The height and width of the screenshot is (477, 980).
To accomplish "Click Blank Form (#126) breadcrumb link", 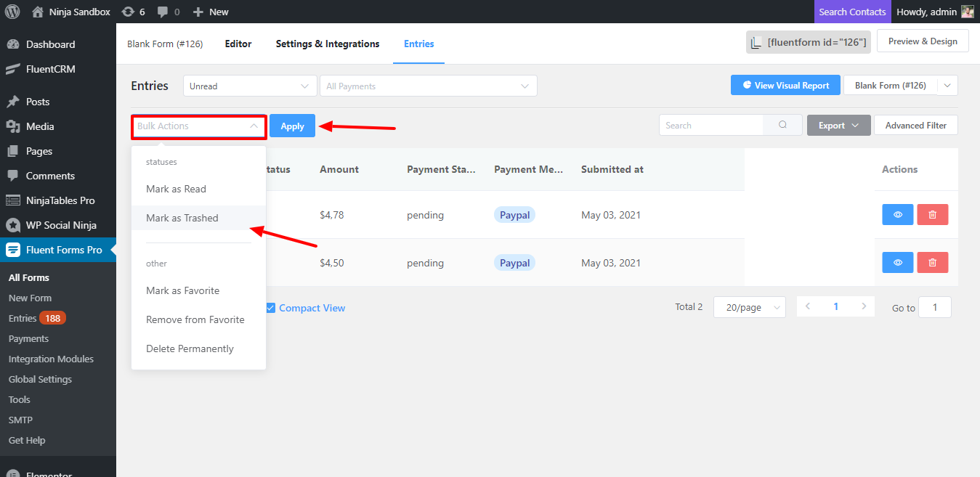I will click(165, 44).
